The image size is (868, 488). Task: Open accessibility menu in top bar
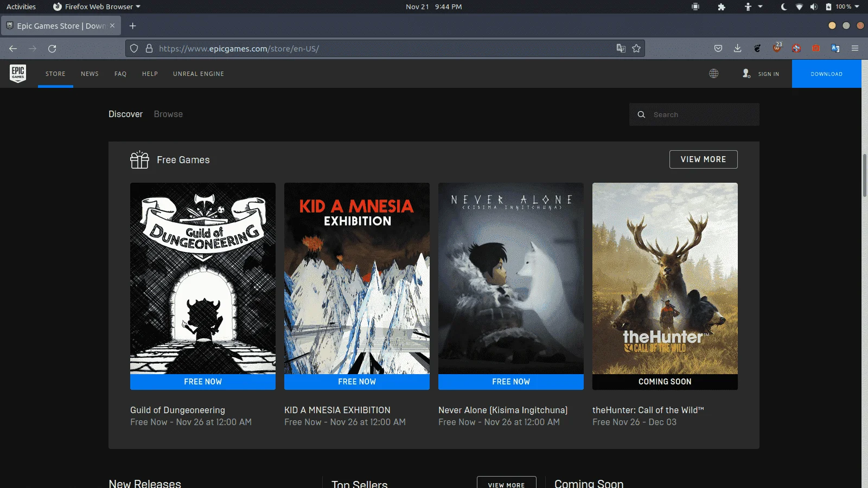pyautogui.click(x=752, y=7)
